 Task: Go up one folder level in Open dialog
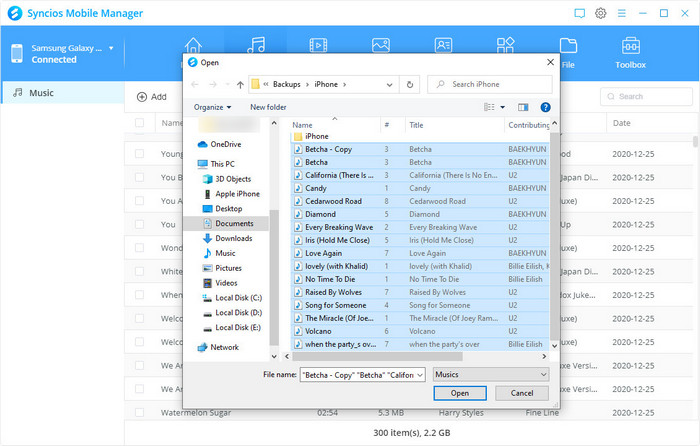pos(240,84)
